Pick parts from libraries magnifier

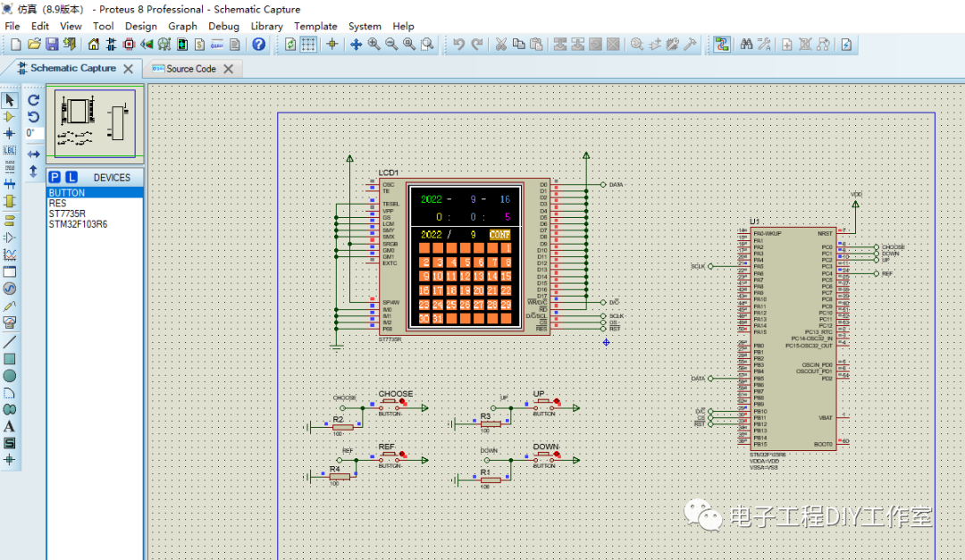pos(637,45)
